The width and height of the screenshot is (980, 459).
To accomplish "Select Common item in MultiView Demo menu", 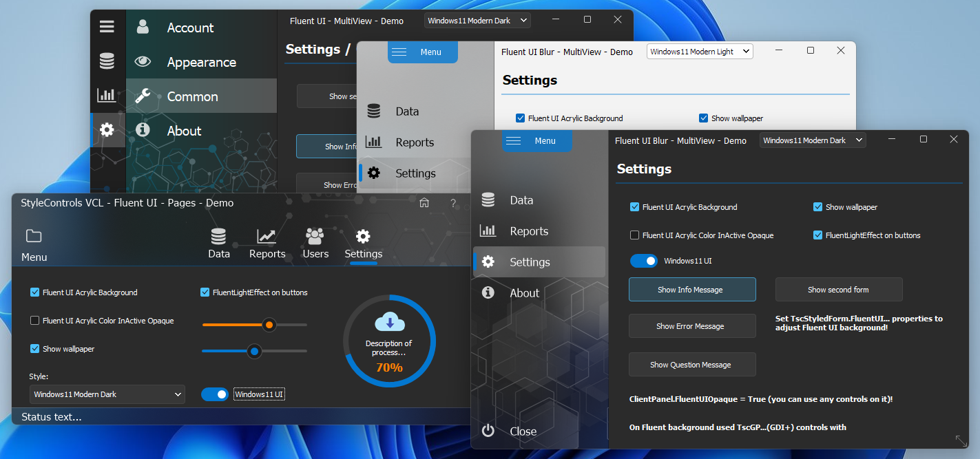I will click(x=201, y=96).
